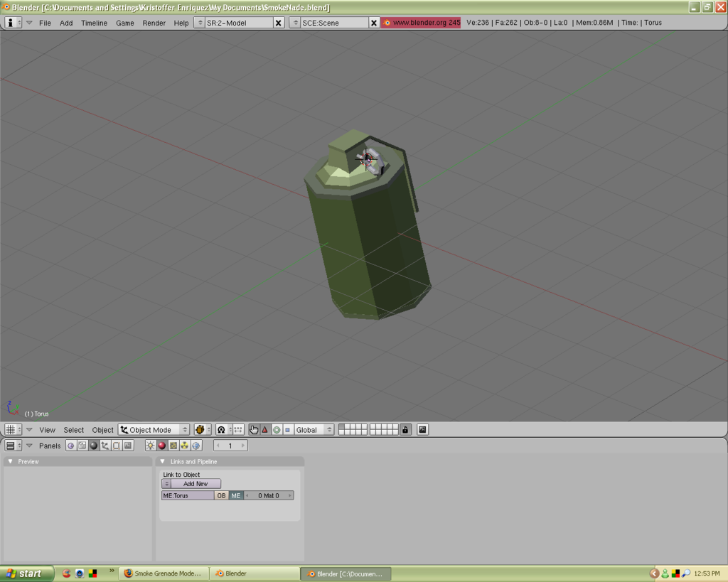Open Material buttons red sphere icon
728x582 pixels.
(x=161, y=446)
